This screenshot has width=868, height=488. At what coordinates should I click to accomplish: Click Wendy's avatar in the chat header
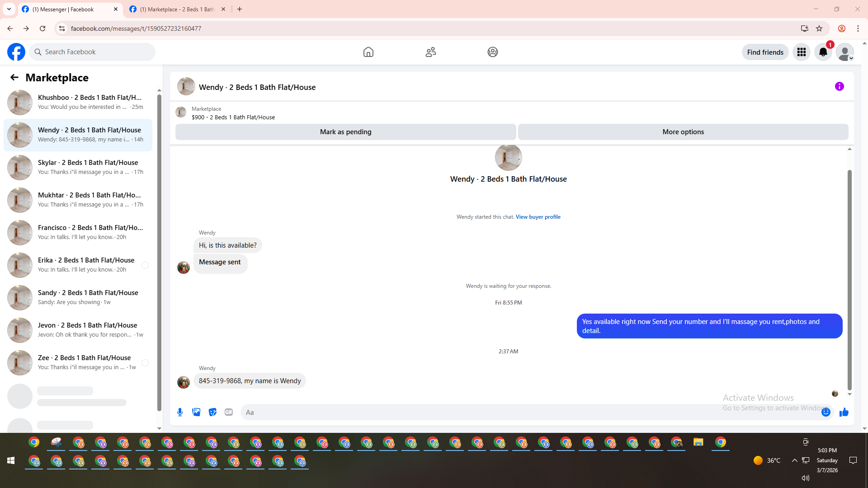click(186, 86)
